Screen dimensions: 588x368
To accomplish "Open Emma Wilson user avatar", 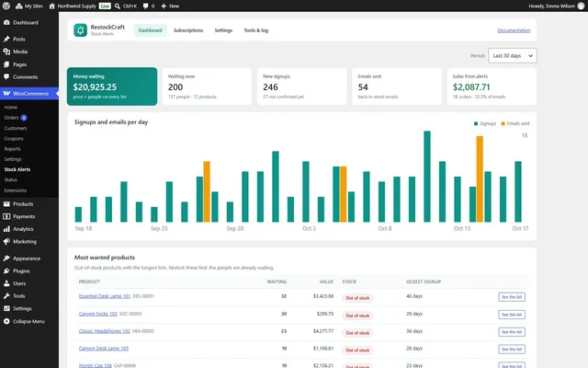I will click(x=582, y=6).
